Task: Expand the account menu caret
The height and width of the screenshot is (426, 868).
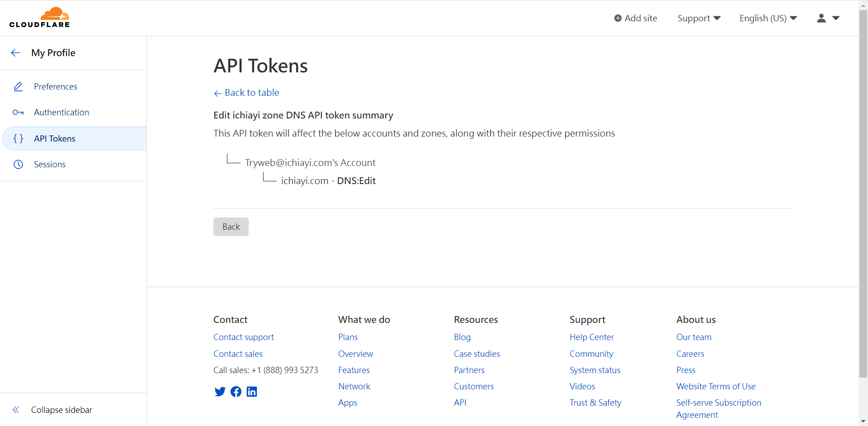Action: pos(836,18)
